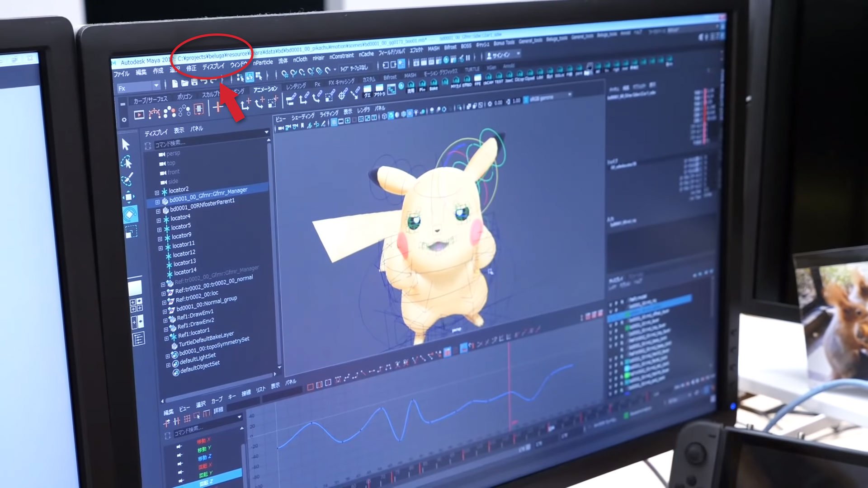Open the 編集 menu in the main menu bar
Viewport: 868px width, 488px height.
141,72
